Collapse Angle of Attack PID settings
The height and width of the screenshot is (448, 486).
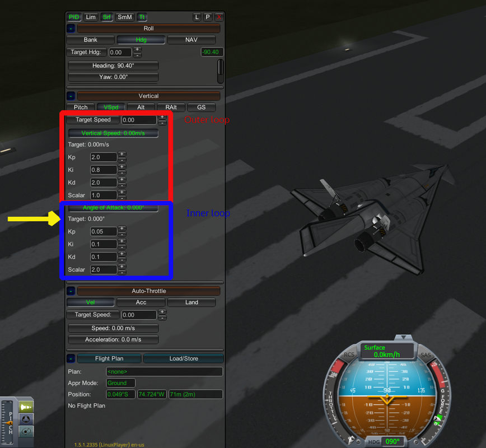[113, 208]
